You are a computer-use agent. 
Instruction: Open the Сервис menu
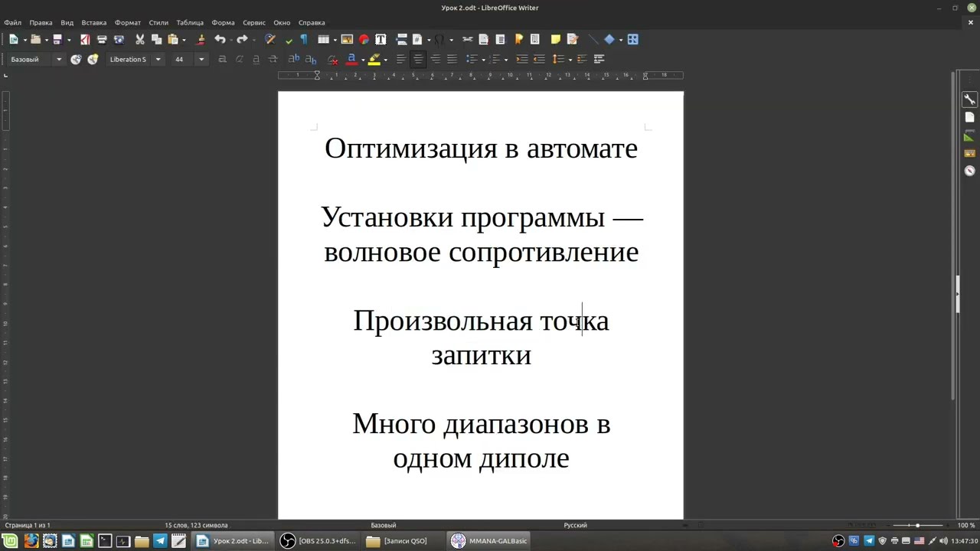254,22
